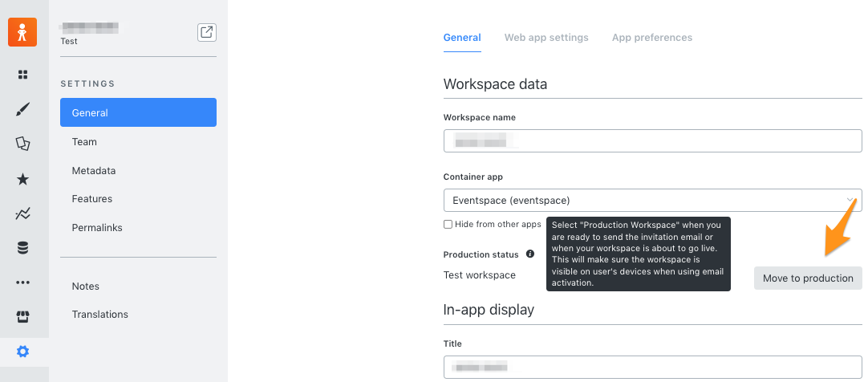This screenshot has width=868, height=382.
Task: Open Permalinks settings
Action: 97,228
